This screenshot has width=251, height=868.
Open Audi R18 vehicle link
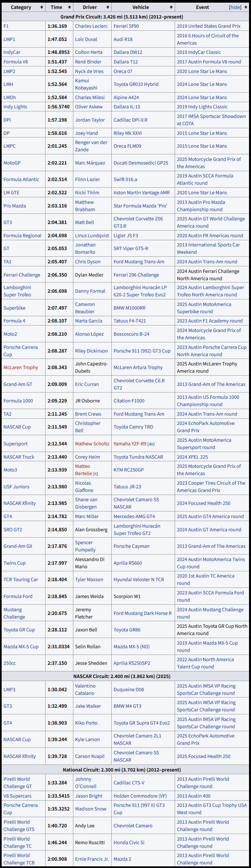123,39
